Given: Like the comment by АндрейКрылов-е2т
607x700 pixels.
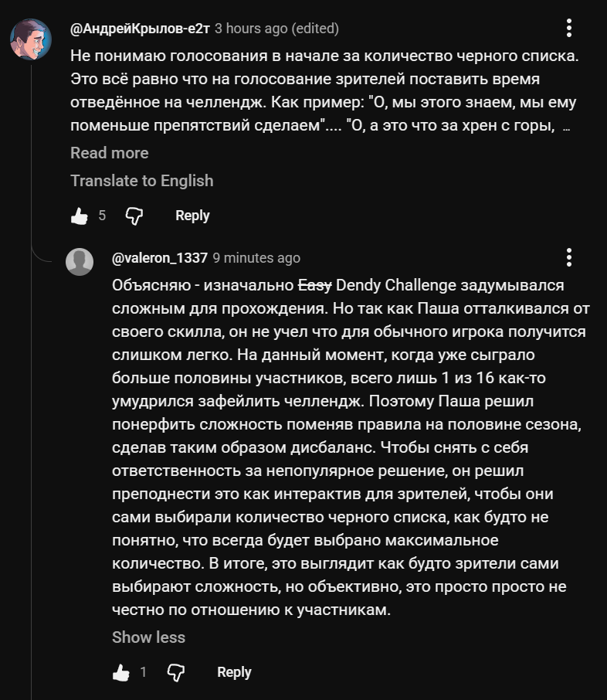Looking at the screenshot, I should coord(80,216).
